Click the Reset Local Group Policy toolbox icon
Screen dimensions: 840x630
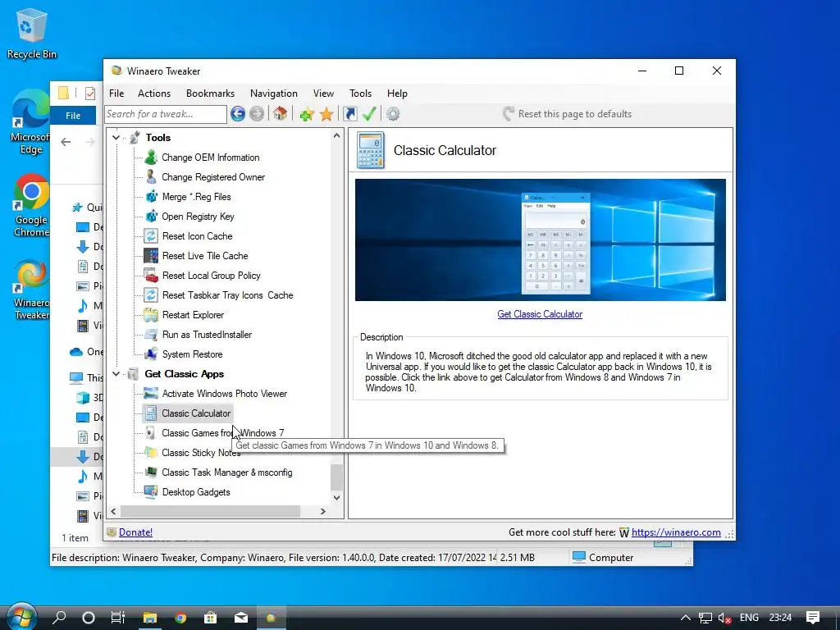[151, 276]
